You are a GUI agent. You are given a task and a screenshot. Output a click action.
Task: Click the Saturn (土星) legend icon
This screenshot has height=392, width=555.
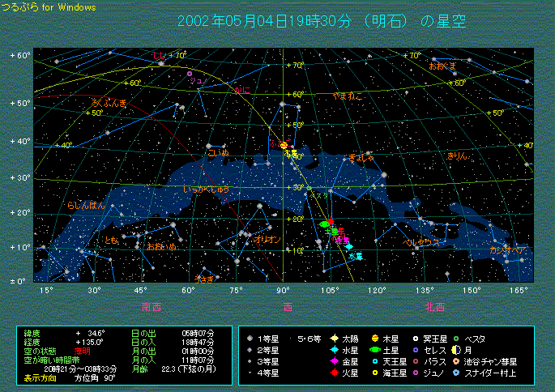[375, 350]
